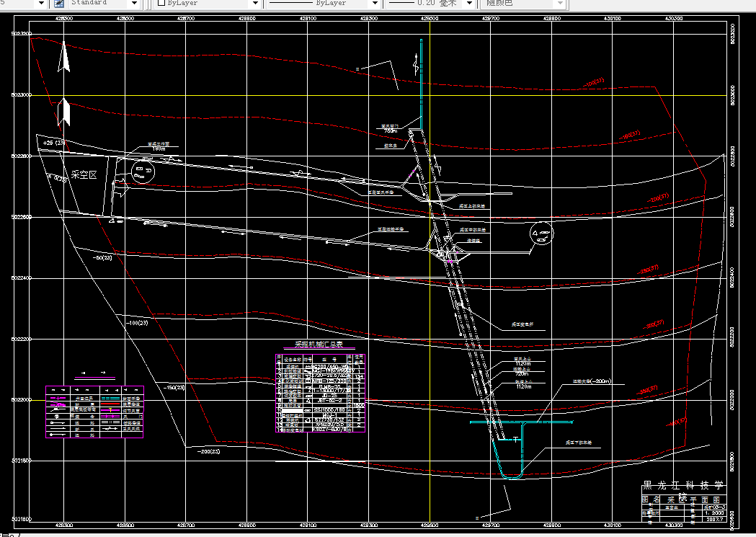This screenshot has height=537, width=756.
Task: Select the 5023200 label on left axis
Action: pyautogui.click(x=21, y=34)
